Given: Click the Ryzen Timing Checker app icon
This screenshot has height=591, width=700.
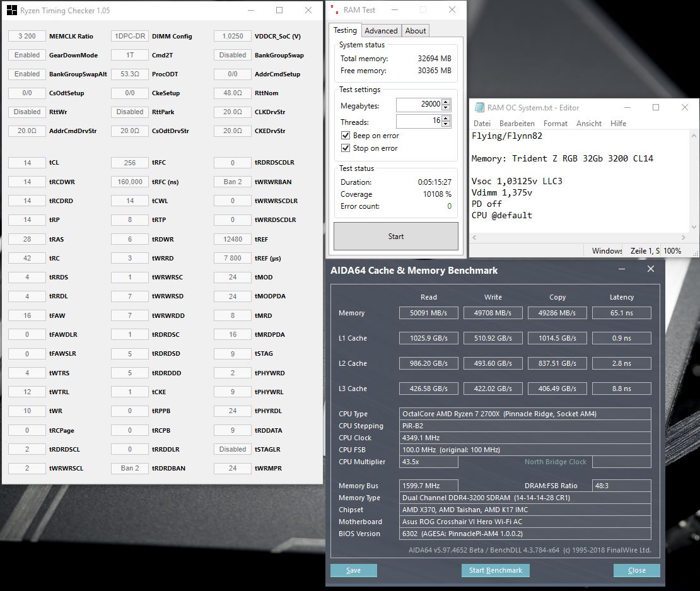Looking at the screenshot, I should point(12,10).
